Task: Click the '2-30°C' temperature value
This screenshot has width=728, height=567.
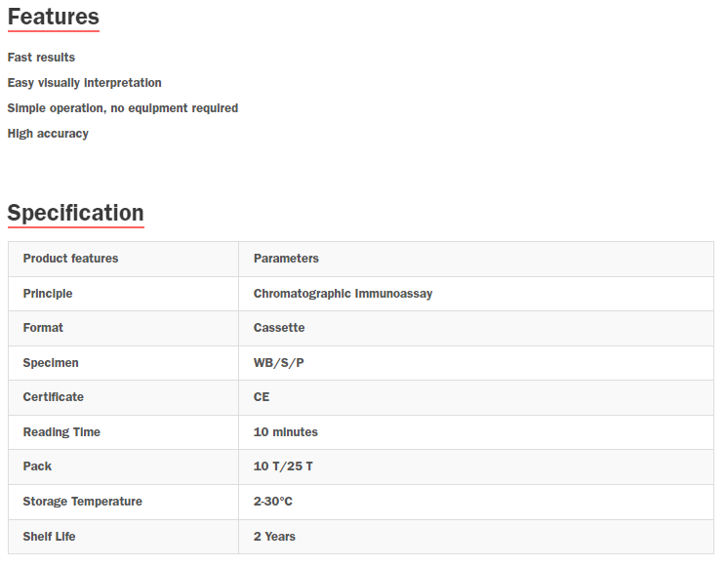Action: coord(273,502)
